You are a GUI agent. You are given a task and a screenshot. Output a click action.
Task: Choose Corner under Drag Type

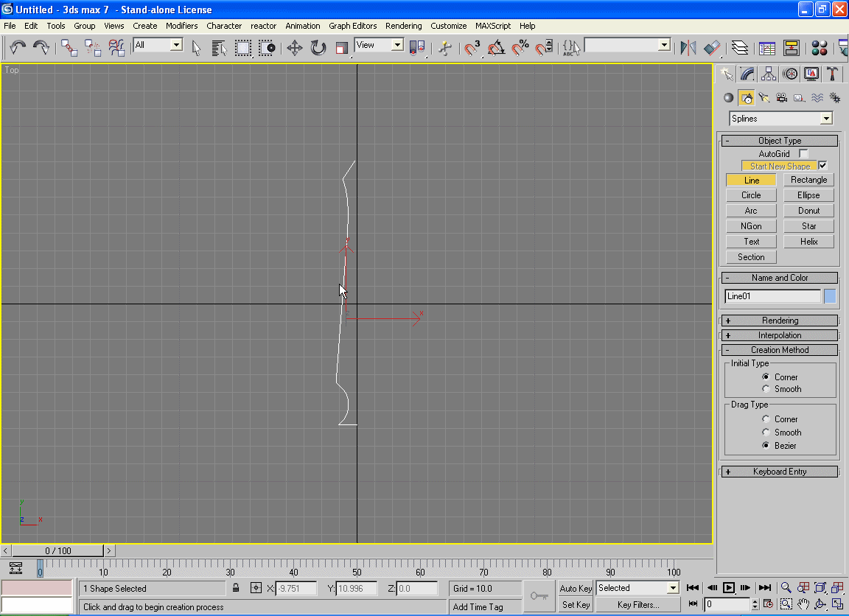click(766, 419)
